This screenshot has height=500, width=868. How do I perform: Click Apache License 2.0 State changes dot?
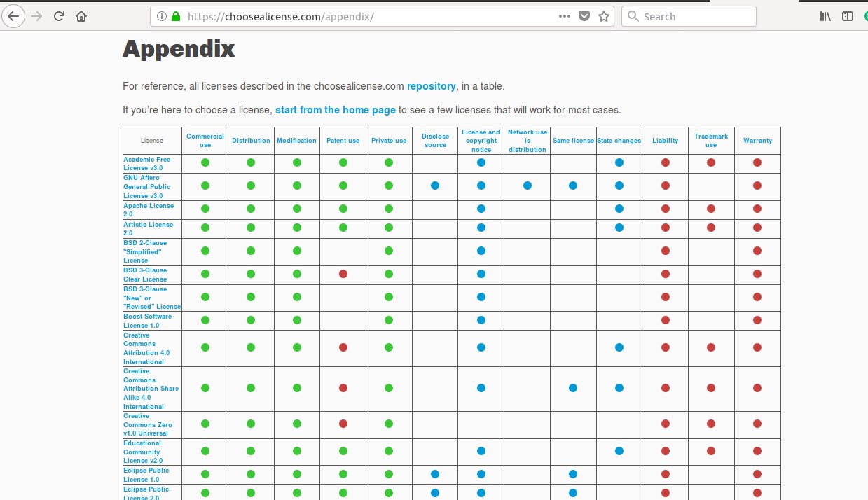point(619,209)
